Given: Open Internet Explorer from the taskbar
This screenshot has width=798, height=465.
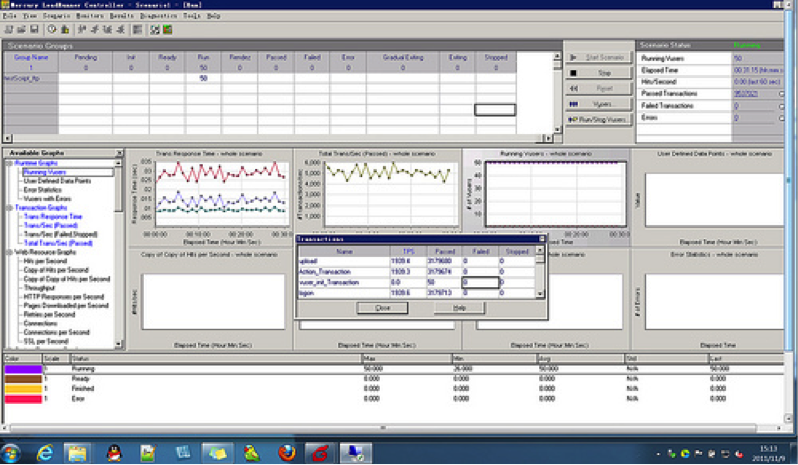Looking at the screenshot, I should point(45,452).
